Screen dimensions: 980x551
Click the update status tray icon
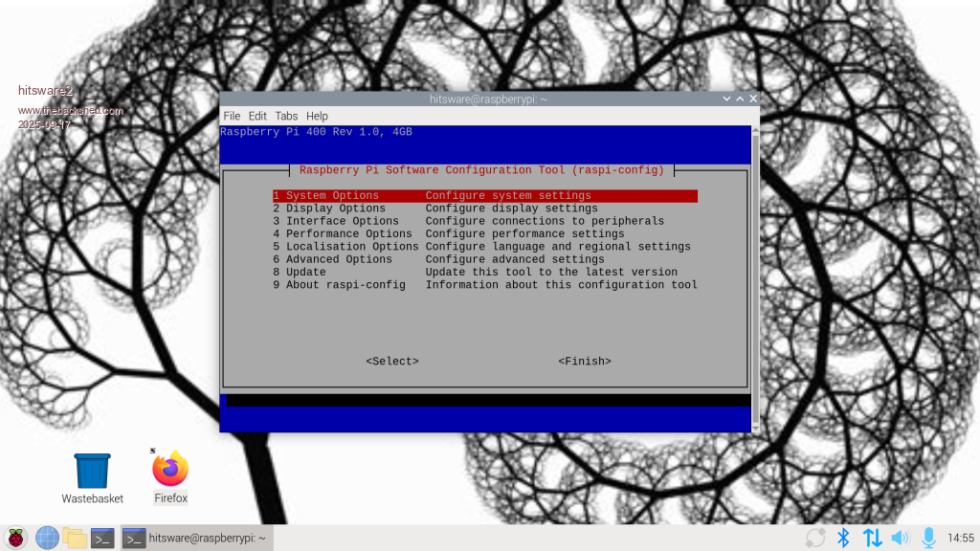point(815,538)
